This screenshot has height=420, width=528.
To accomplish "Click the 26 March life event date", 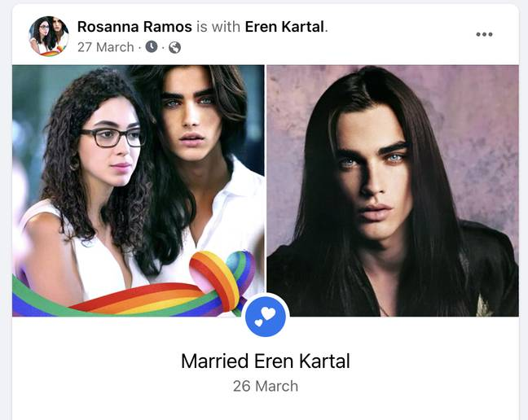I will tap(266, 386).
